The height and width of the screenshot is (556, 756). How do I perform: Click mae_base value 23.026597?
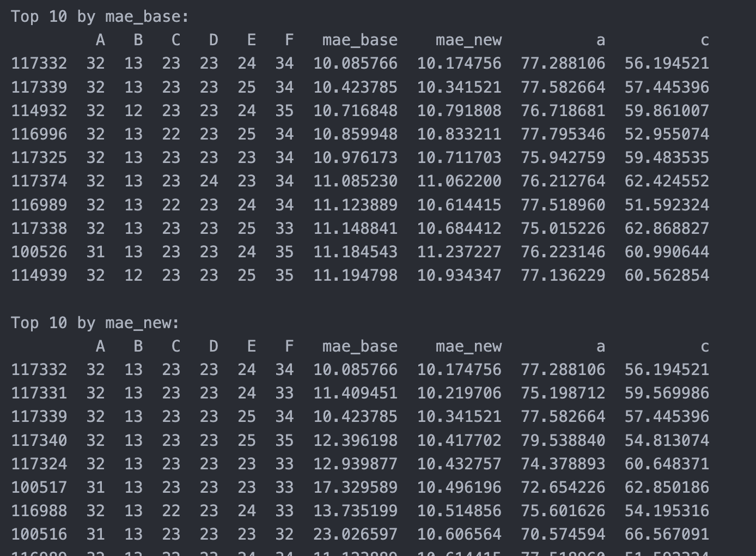point(355,534)
